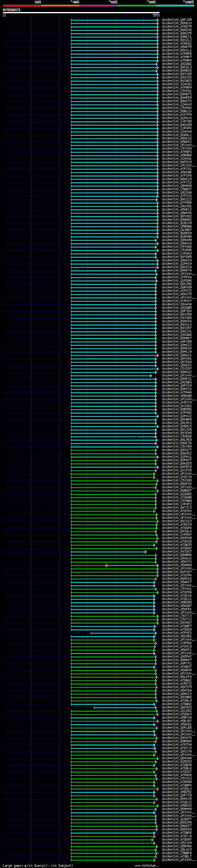Select label UniRef100_Q9ZQW2
197x868 pixels.
(x=177, y=64)
